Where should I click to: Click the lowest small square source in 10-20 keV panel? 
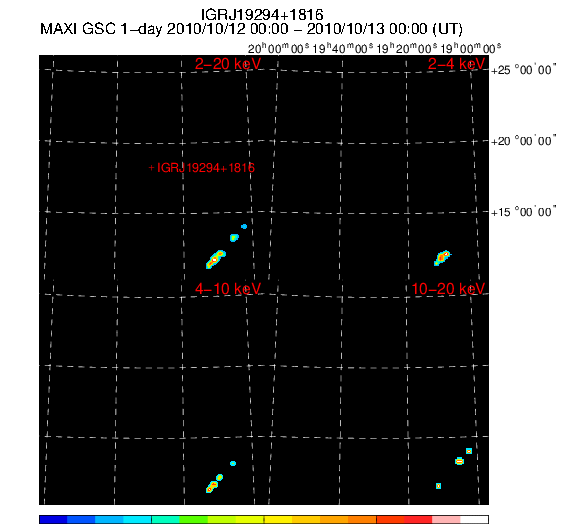(438, 486)
